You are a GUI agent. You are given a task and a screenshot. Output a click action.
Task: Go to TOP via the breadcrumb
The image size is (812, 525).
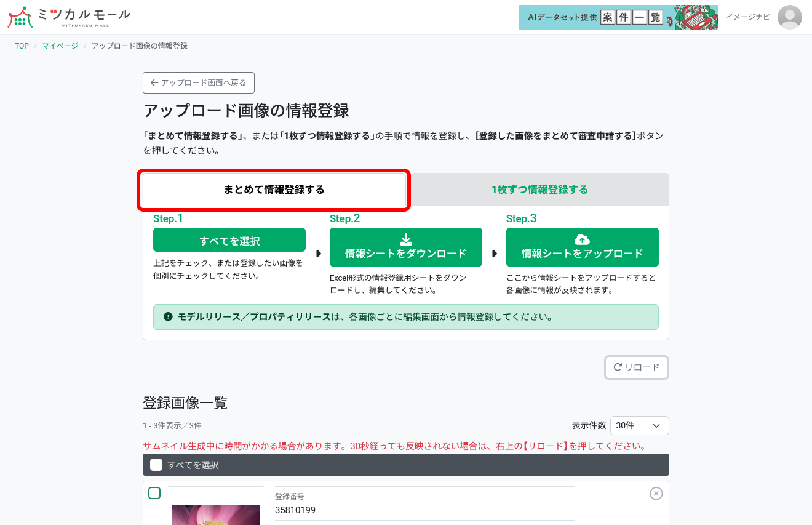point(22,46)
